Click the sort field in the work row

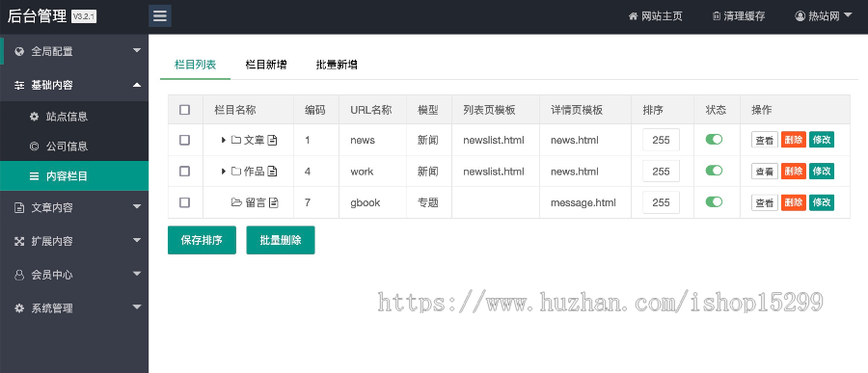[x=661, y=172]
